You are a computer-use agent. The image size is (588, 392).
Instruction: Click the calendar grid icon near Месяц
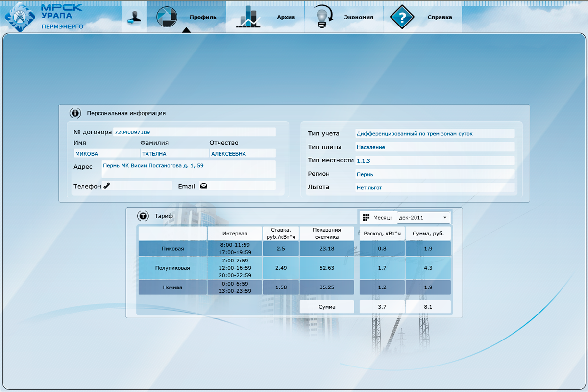pos(366,217)
